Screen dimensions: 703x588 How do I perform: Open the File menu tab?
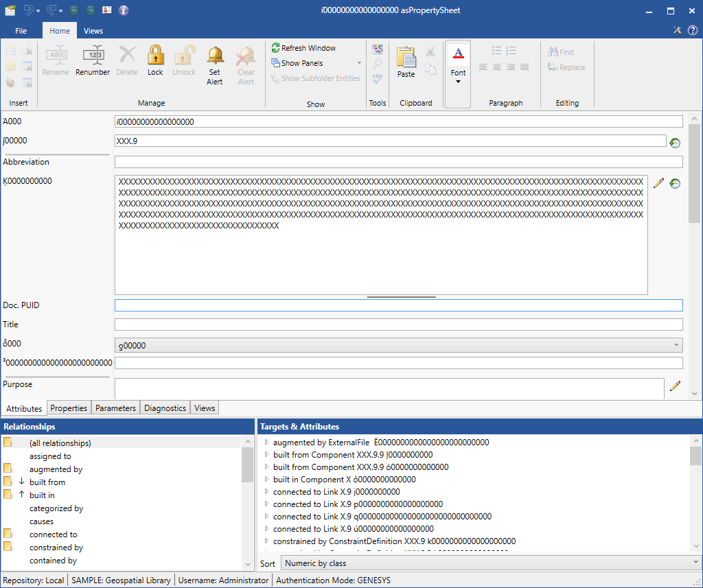(x=21, y=31)
